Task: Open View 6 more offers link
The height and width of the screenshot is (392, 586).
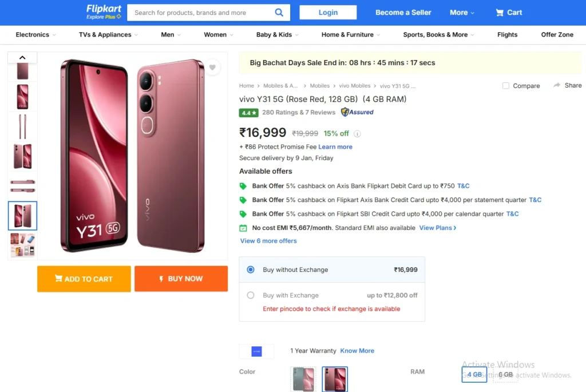Action: click(268, 241)
